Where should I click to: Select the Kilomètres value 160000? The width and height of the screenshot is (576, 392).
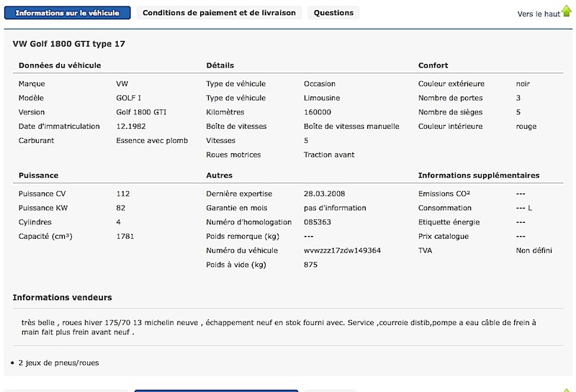pyautogui.click(x=317, y=112)
